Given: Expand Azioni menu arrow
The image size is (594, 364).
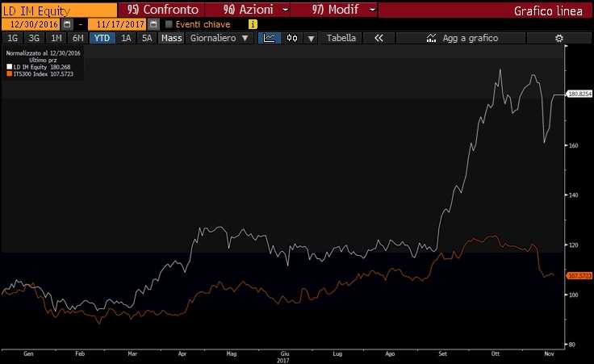Looking at the screenshot, I should [285, 10].
